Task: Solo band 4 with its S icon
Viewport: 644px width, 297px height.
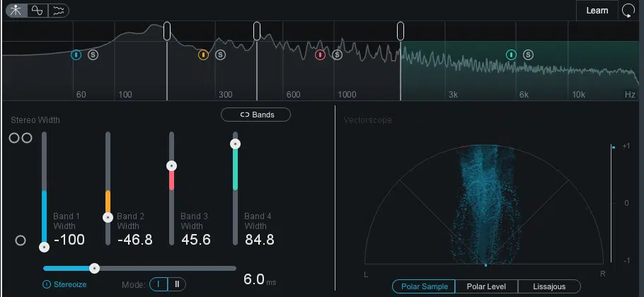Action: tap(528, 54)
